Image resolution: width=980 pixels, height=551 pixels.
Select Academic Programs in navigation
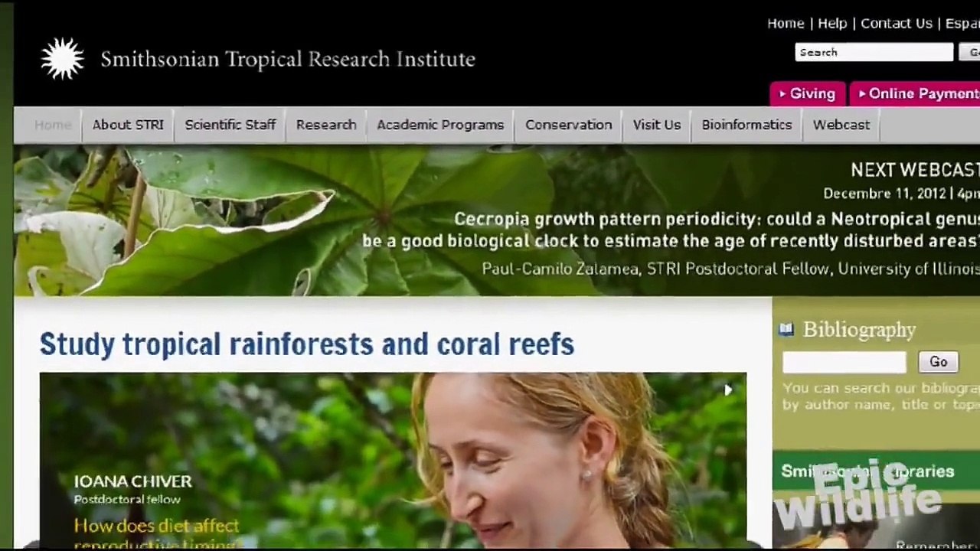(440, 125)
